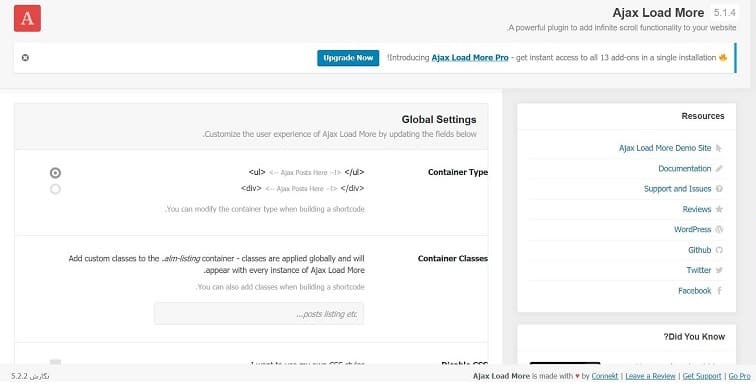The width and height of the screenshot is (756, 386).
Task: Dismiss the upgrade notice with the X icon
Action: (x=25, y=58)
